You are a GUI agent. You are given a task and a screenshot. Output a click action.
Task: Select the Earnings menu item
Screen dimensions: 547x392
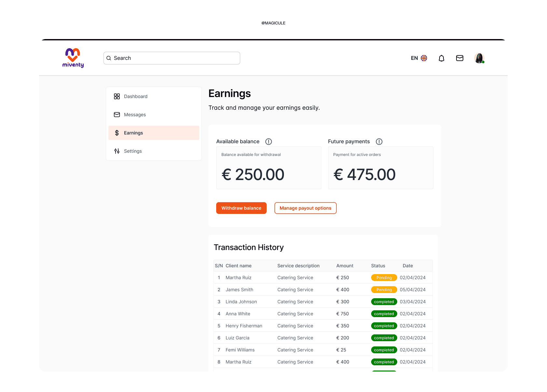154,133
